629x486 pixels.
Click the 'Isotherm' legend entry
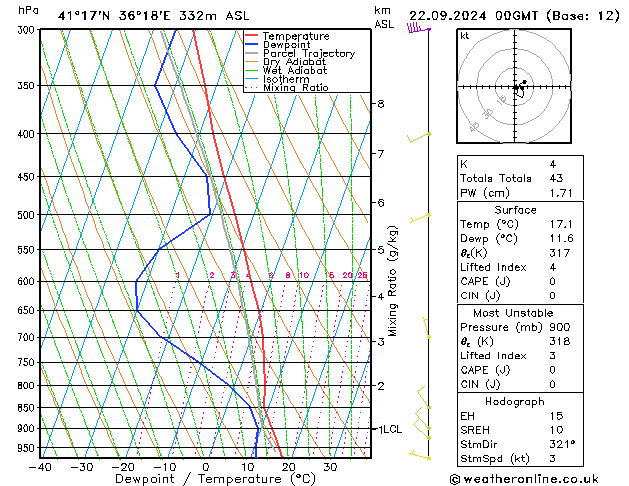coord(286,79)
